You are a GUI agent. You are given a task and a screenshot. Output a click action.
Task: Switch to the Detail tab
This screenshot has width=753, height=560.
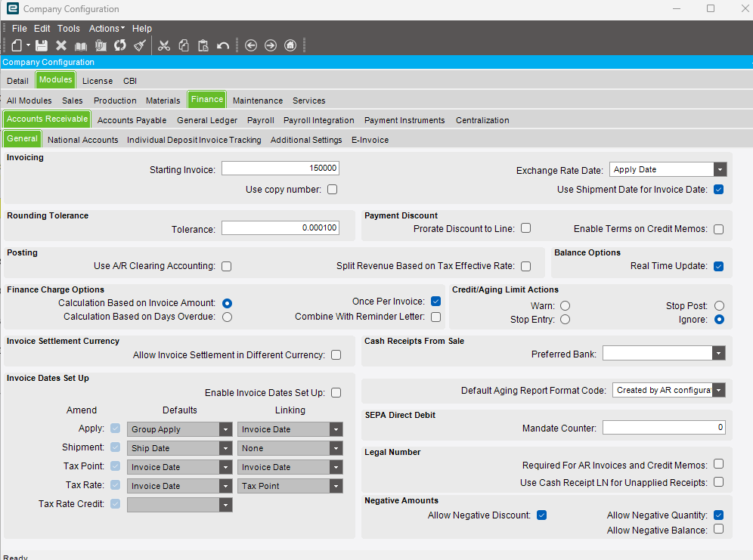(18, 81)
